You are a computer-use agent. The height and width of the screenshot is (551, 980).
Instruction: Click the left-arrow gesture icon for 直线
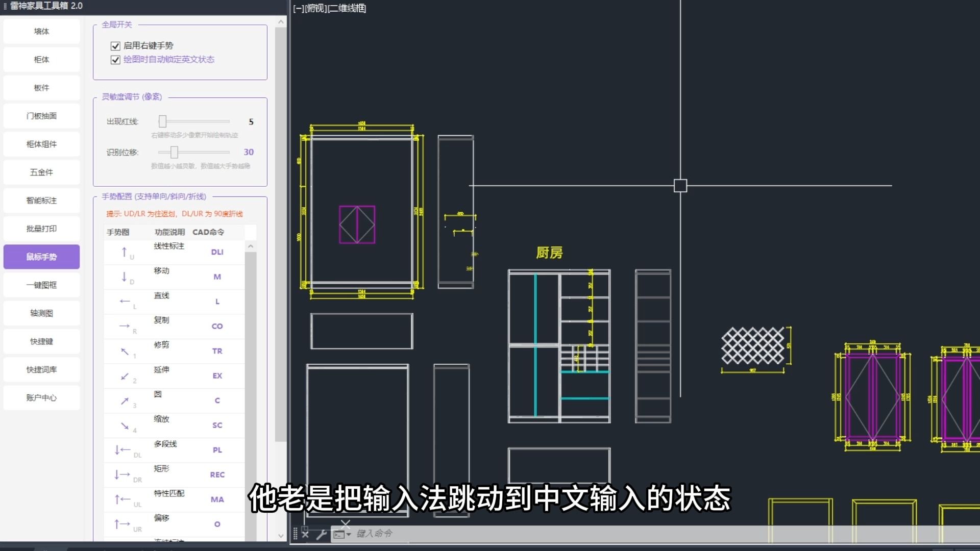coord(125,301)
